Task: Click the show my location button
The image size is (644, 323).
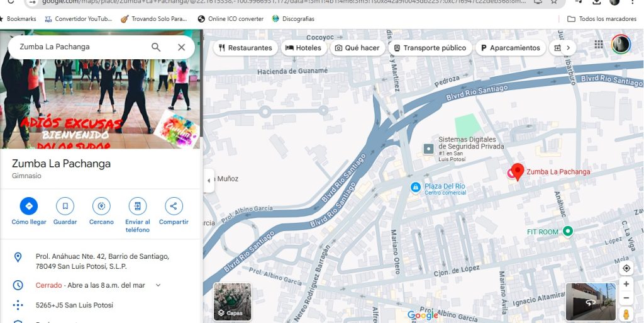Action: [x=626, y=268]
